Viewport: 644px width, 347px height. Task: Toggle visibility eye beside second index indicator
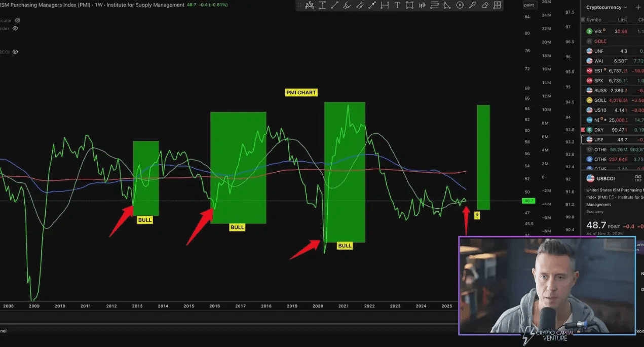pos(15,28)
